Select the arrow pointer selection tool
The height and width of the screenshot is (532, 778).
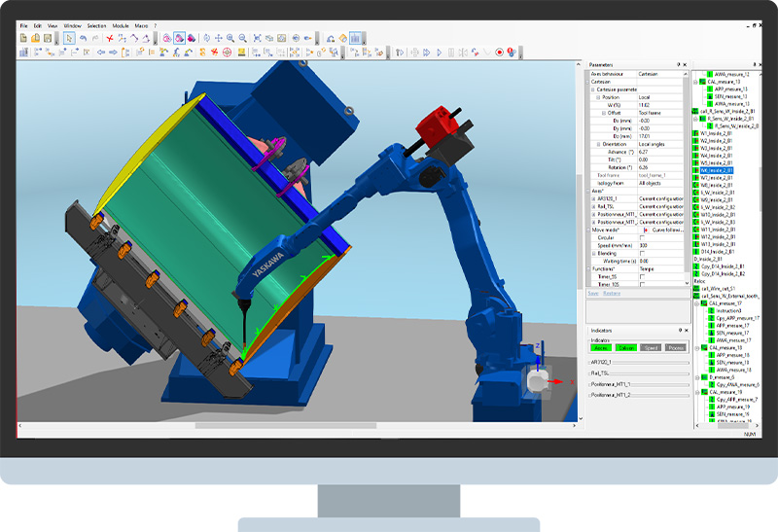(x=69, y=38)
